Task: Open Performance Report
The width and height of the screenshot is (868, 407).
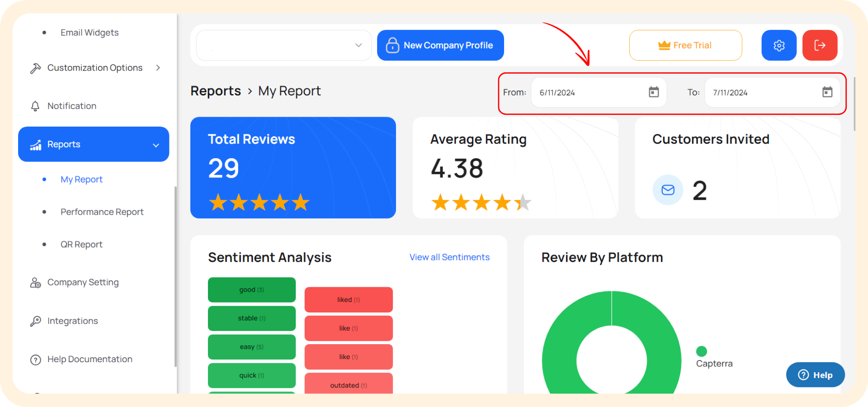Action: pyautogui.click(x=102, y=212)
